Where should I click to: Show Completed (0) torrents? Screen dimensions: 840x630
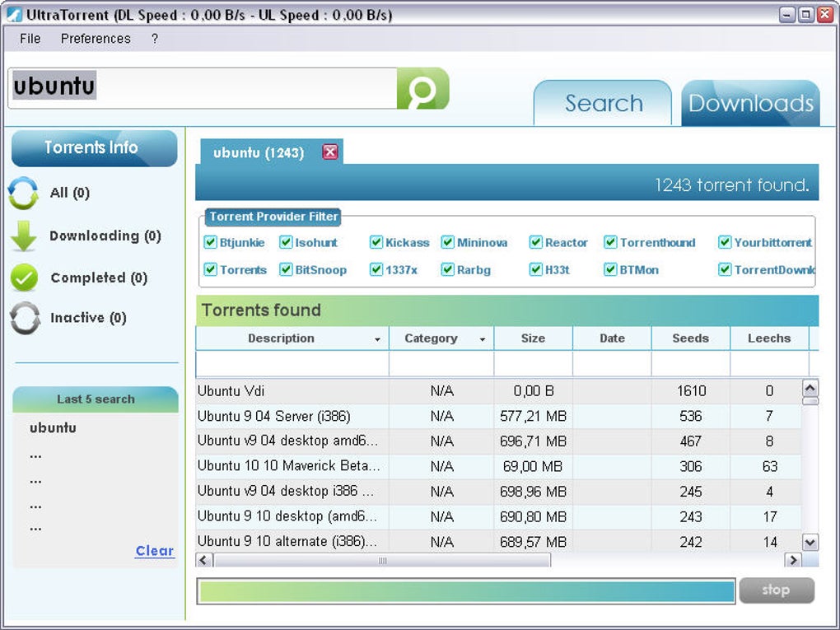[99, 278]
